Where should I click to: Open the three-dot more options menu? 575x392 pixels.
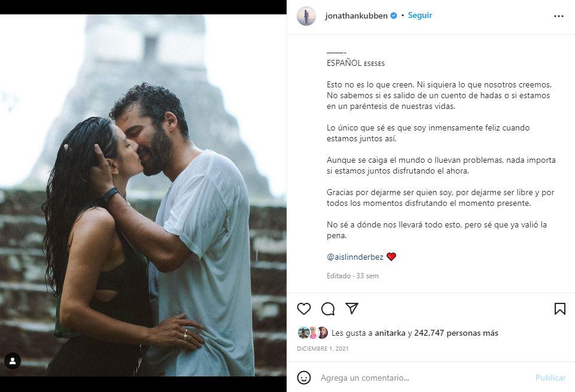tap(558, 16)
